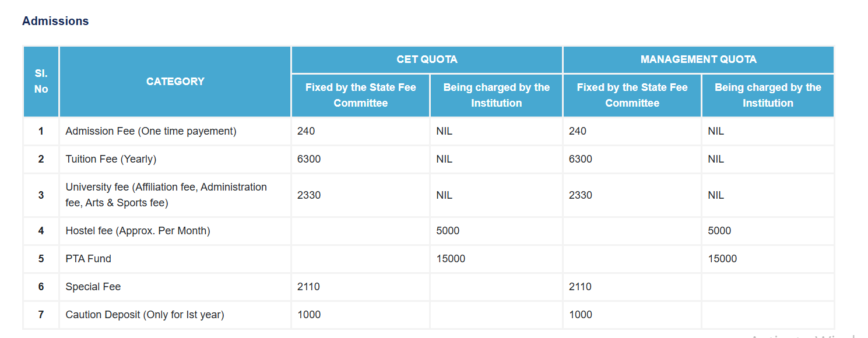
Task: Click CET 'Fixed by the State Fee Committee' header
Action: point(360,95)
